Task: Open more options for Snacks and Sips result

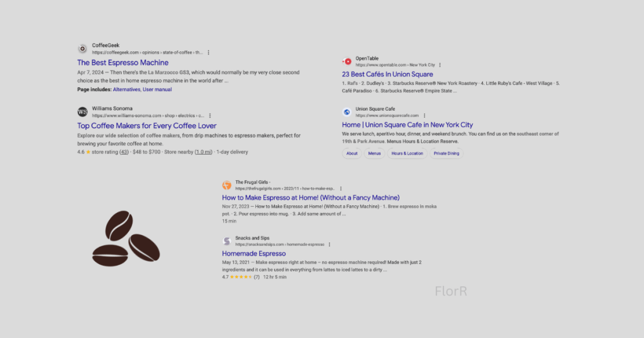Action: (x=330, y=244)
